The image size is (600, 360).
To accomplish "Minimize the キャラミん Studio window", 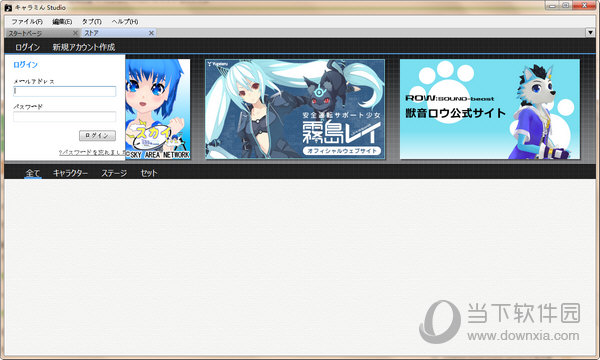I will pos(552,5).
